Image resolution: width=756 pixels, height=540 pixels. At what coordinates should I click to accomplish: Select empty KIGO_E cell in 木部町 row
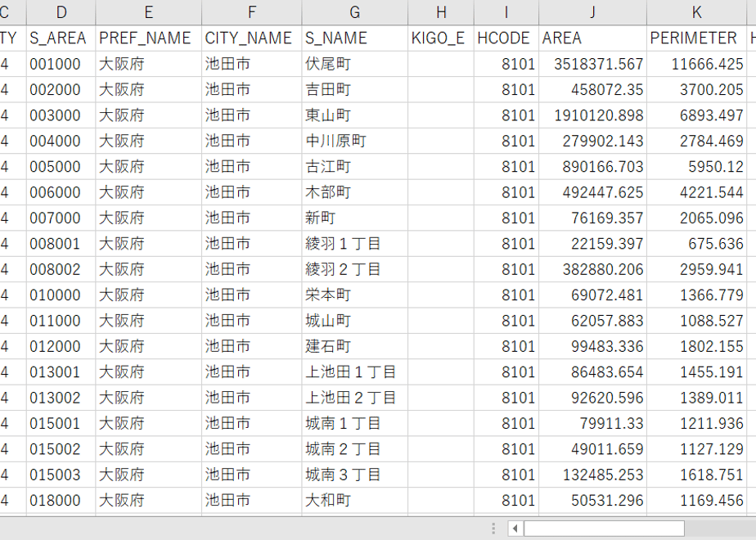point(441,192)
